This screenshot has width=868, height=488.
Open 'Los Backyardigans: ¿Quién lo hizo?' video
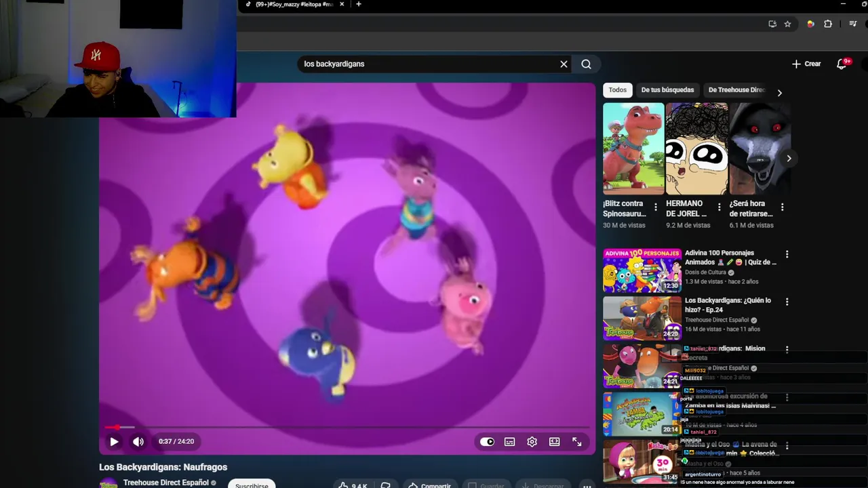click(728, 305)
